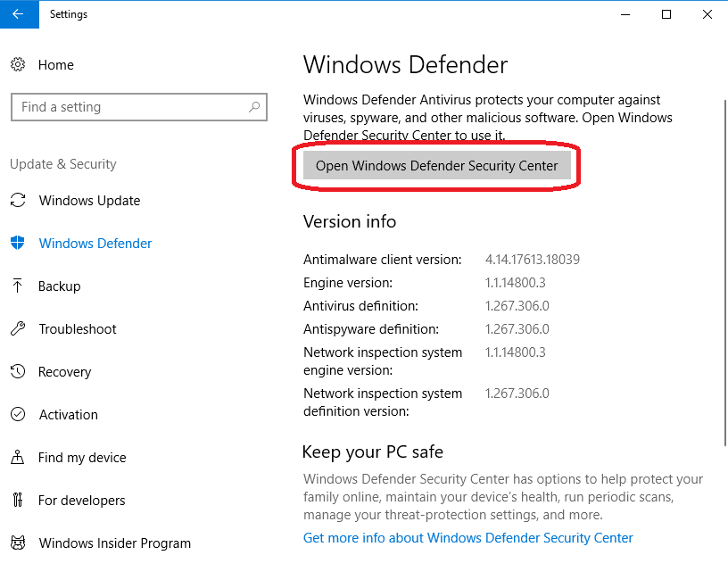Open the Recovery settings page
This screenshot has width=728, height=580.
[64, 372]
